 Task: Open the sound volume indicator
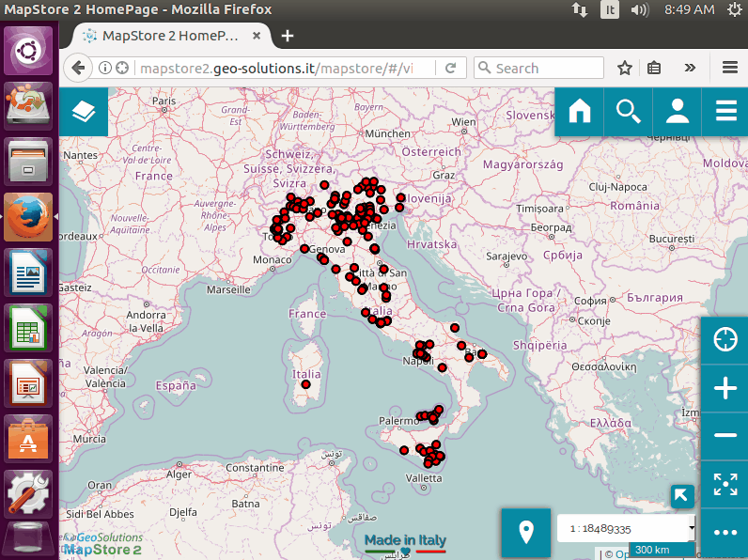tap(640, 9)
